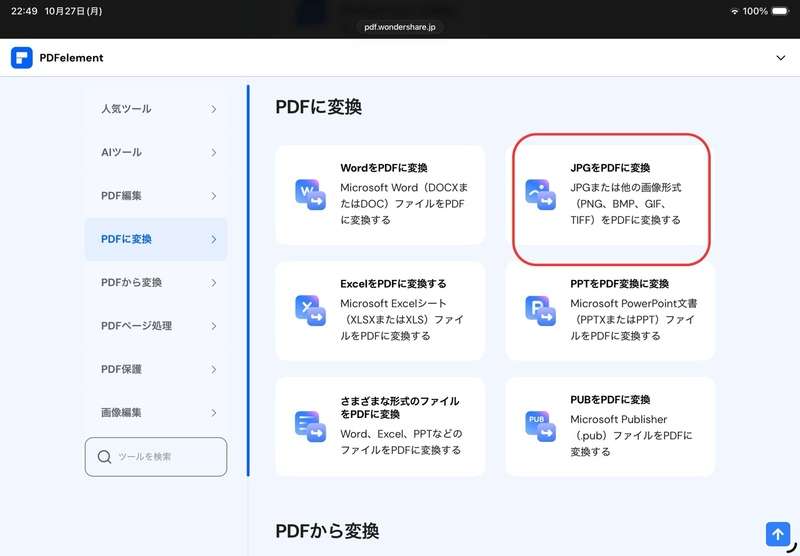
Task: Open the PDFから変換 sidebar category
Action: 156,283
